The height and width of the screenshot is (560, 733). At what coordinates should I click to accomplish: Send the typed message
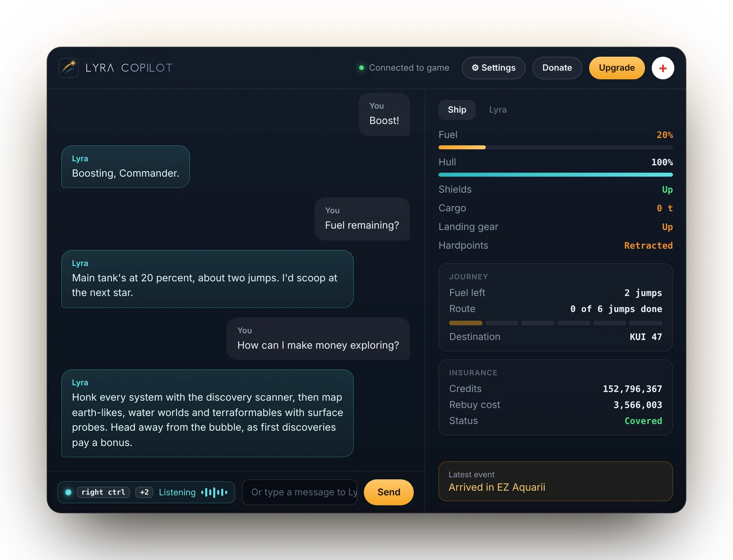(388, 492)
